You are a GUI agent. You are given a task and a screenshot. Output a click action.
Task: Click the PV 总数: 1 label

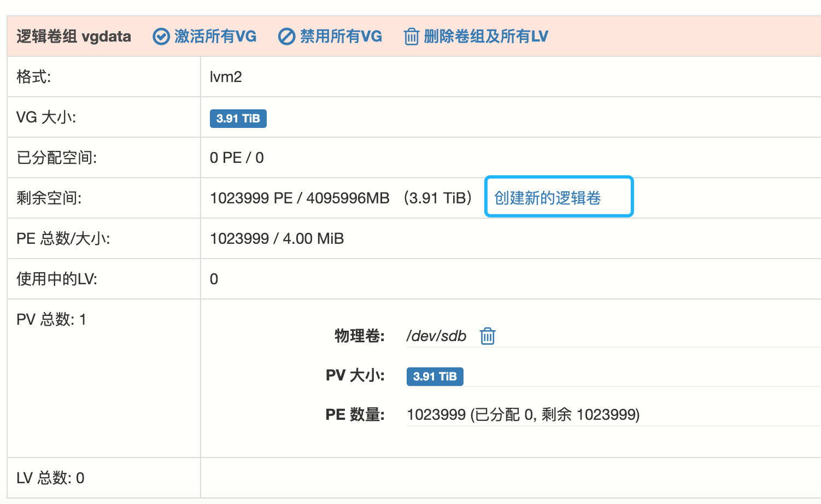tap(51, 320)
